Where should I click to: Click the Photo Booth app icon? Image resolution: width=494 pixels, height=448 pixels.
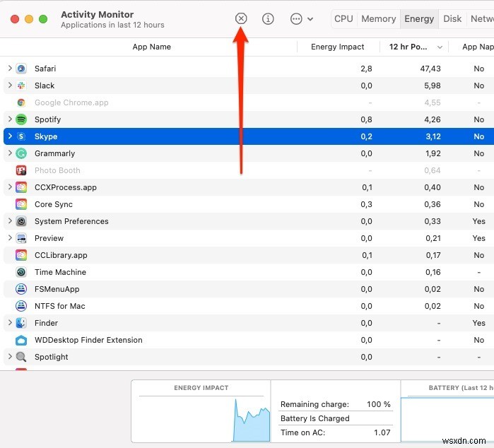pos(21,170)
